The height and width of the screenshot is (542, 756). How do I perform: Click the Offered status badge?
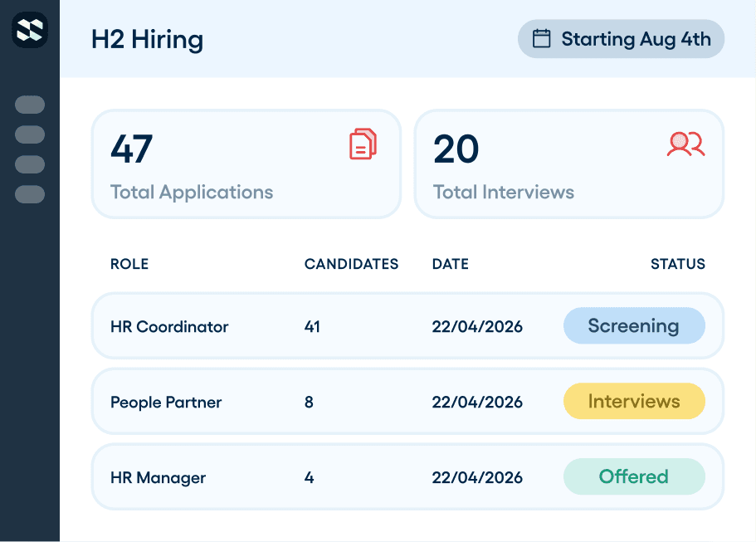click(x=634, y=476)
